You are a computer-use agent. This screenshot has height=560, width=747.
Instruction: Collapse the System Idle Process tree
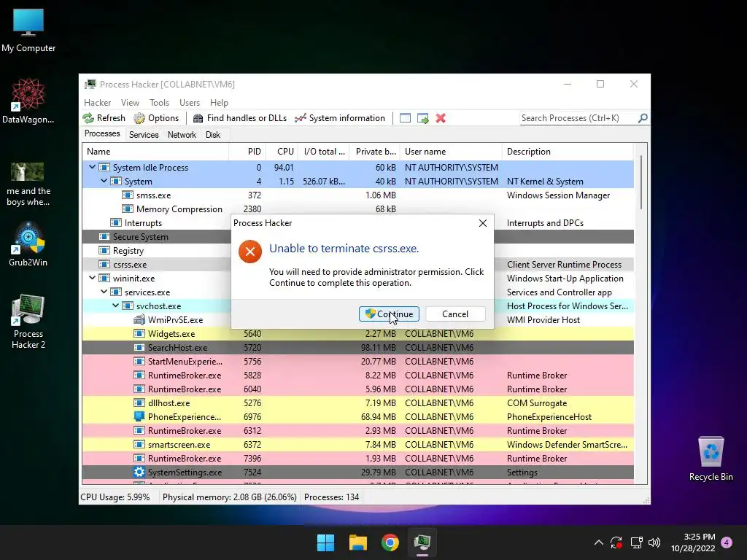(92, 167)
